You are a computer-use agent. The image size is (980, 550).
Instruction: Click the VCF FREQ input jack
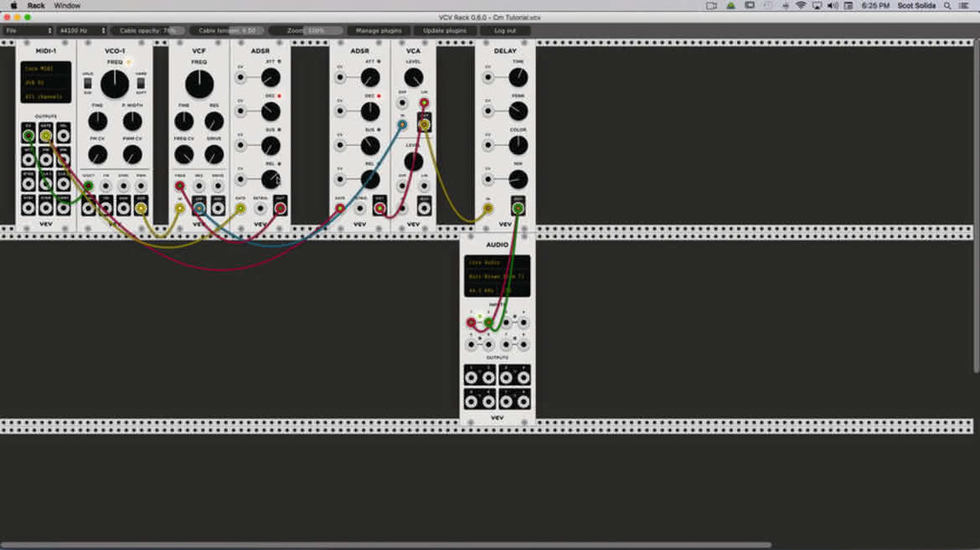pyautogui.click(x=180, y=186)
